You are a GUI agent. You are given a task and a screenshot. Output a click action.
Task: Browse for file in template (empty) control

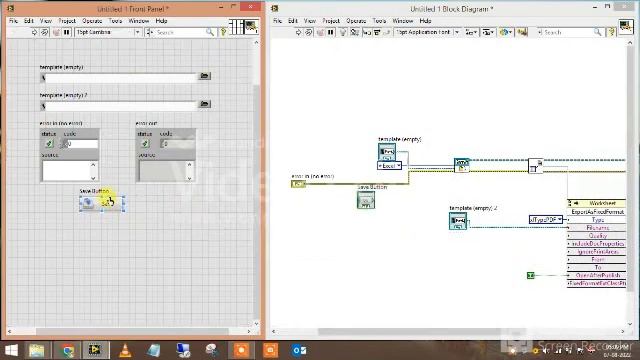coord(204,76)
